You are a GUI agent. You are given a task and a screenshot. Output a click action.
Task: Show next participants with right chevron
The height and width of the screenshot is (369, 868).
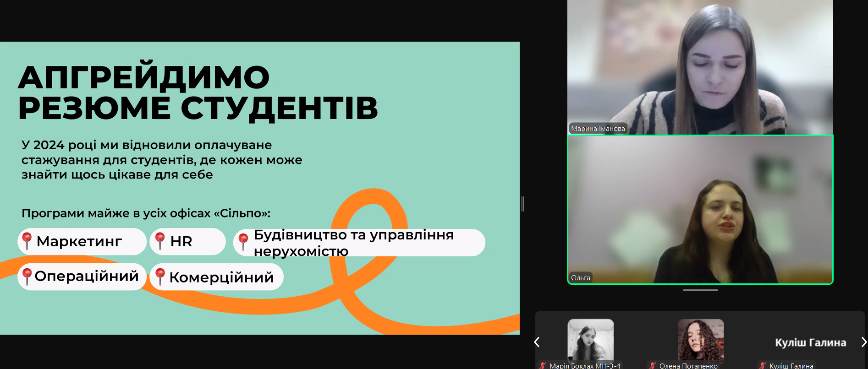863,342
